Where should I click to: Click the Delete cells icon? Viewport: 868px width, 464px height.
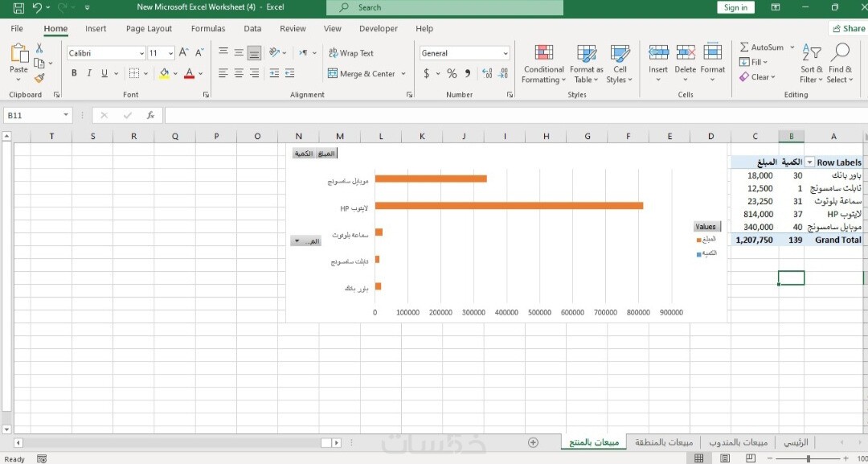(686, 52)
